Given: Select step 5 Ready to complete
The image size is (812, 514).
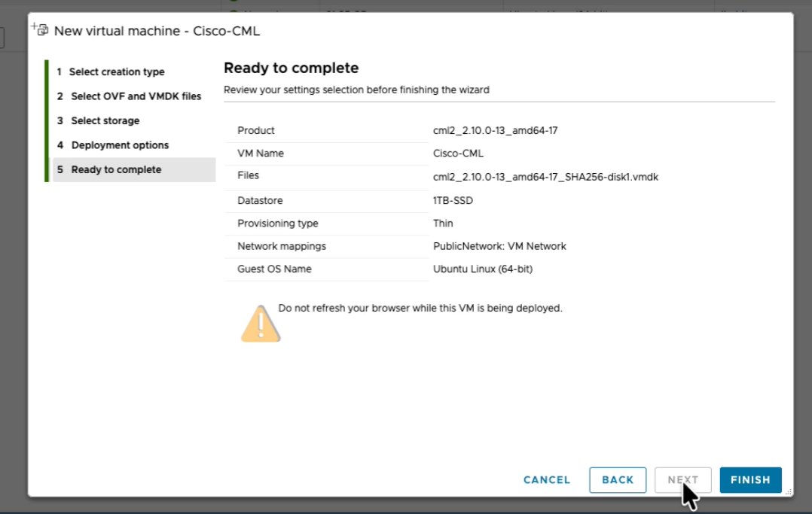Looking at the screenshot, I should coord(133,169).
